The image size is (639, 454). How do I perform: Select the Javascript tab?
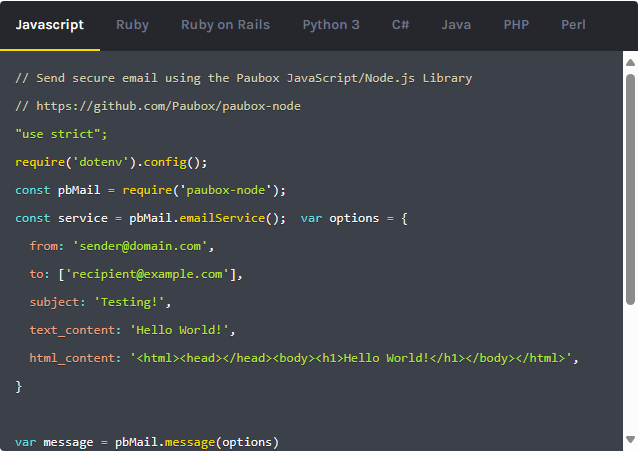pos(50,25)
